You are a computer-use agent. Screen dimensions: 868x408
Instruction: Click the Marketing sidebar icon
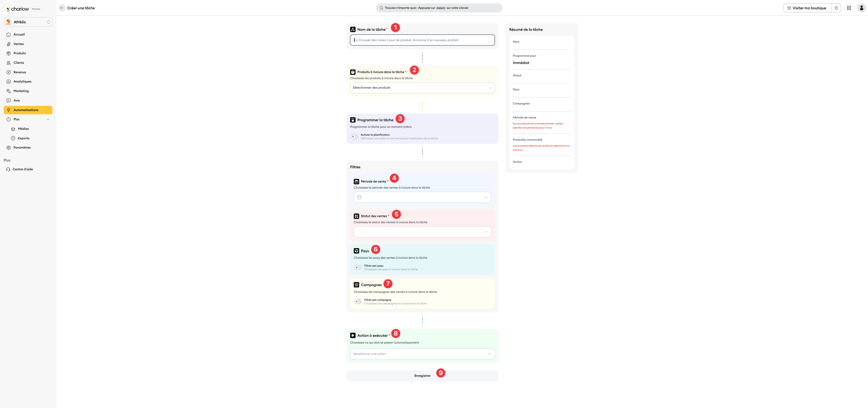point(9,91)
